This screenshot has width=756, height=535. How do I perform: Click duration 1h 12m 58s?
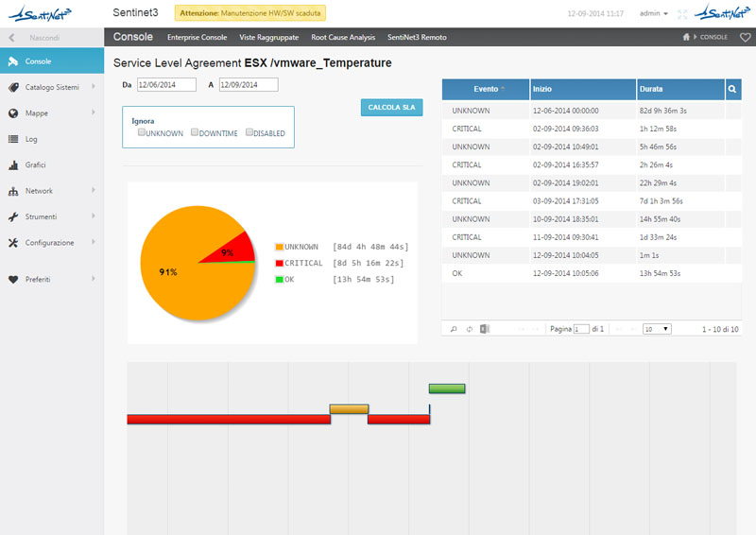pos(658,129)
